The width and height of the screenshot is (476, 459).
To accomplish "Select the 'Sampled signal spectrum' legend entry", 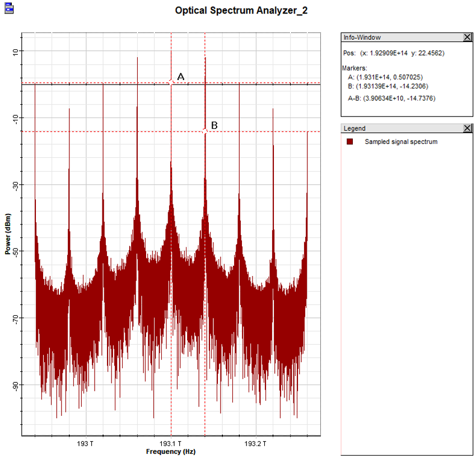I will tap(400, 142).
